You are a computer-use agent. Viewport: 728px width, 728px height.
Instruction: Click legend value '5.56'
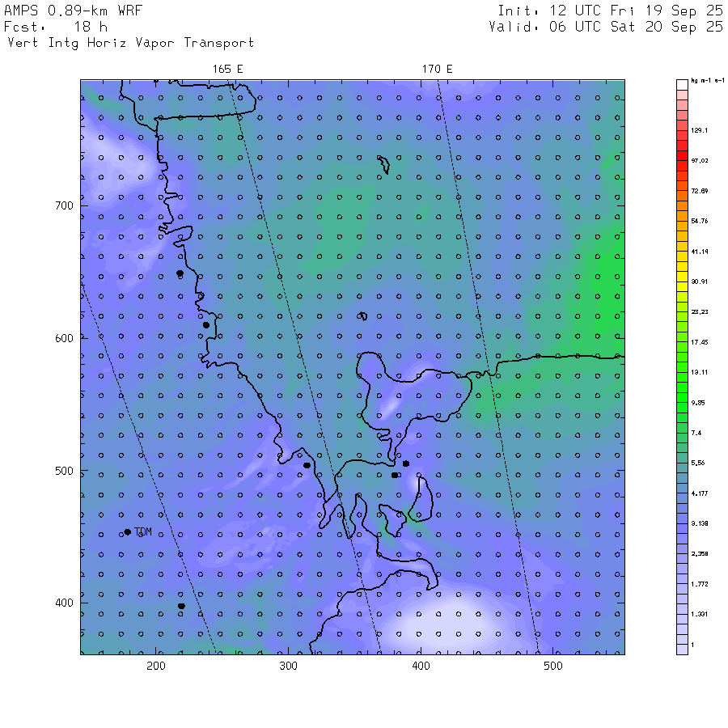[x=698, y=463]
